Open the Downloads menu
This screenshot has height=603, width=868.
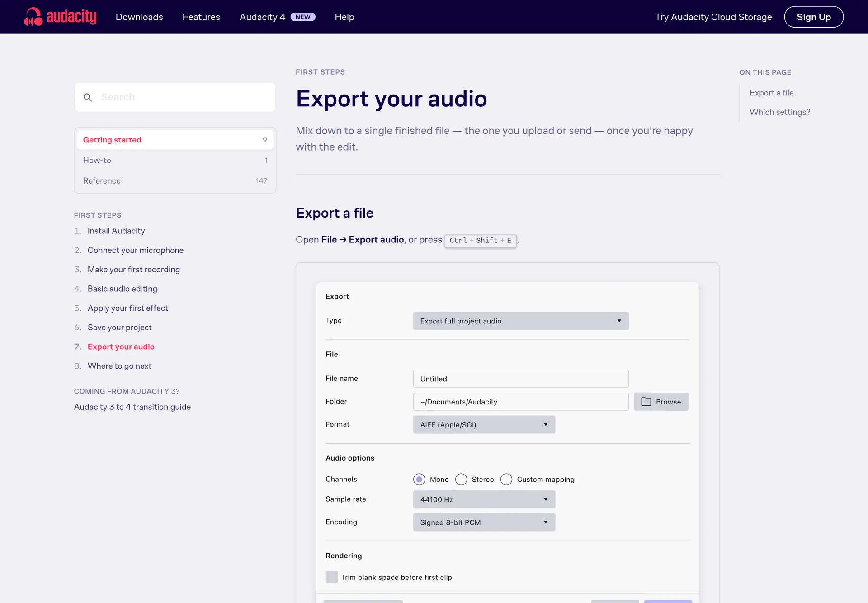139,17
